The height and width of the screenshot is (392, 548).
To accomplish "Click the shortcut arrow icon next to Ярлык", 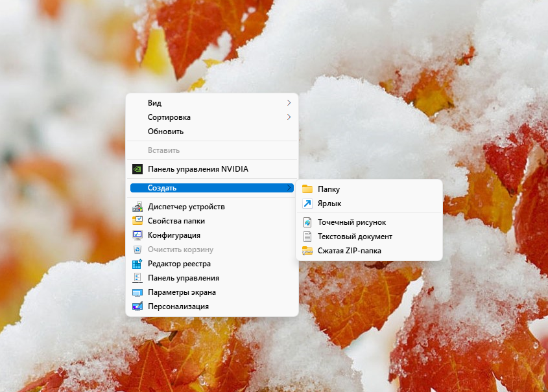I will pos(307,203).
